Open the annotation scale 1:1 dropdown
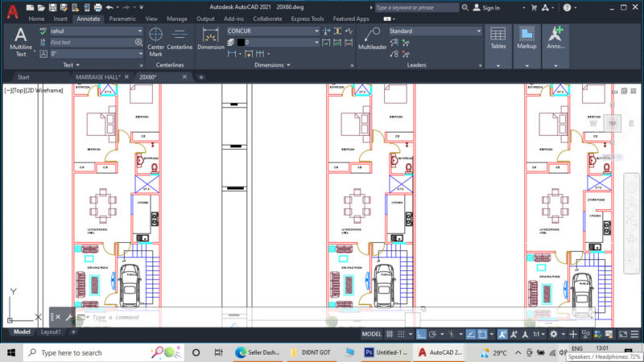Image resolution: width=644 pixels, height=362 pixels. point(539,334)
